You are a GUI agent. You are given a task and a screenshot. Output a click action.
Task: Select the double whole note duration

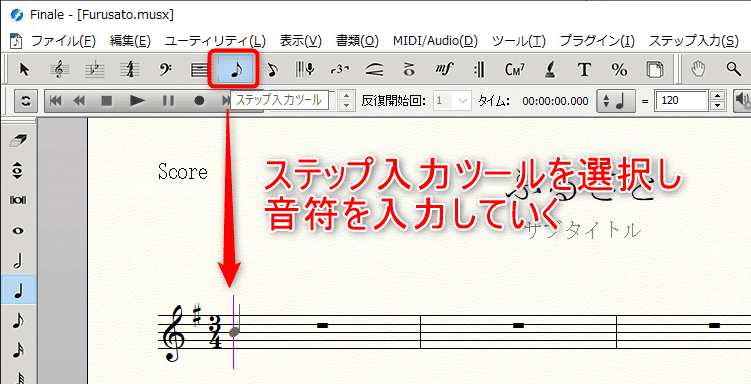click(18, 200)
